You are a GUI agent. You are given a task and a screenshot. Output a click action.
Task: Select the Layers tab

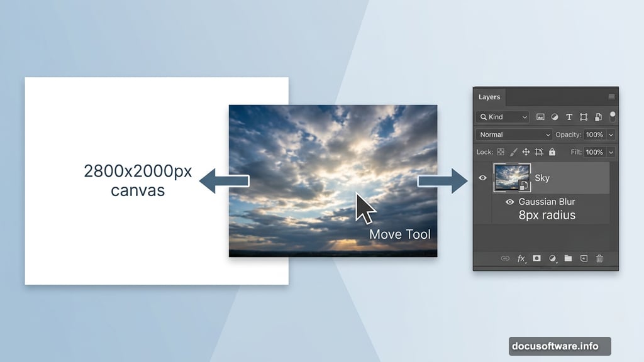click(x=489, y=97)
